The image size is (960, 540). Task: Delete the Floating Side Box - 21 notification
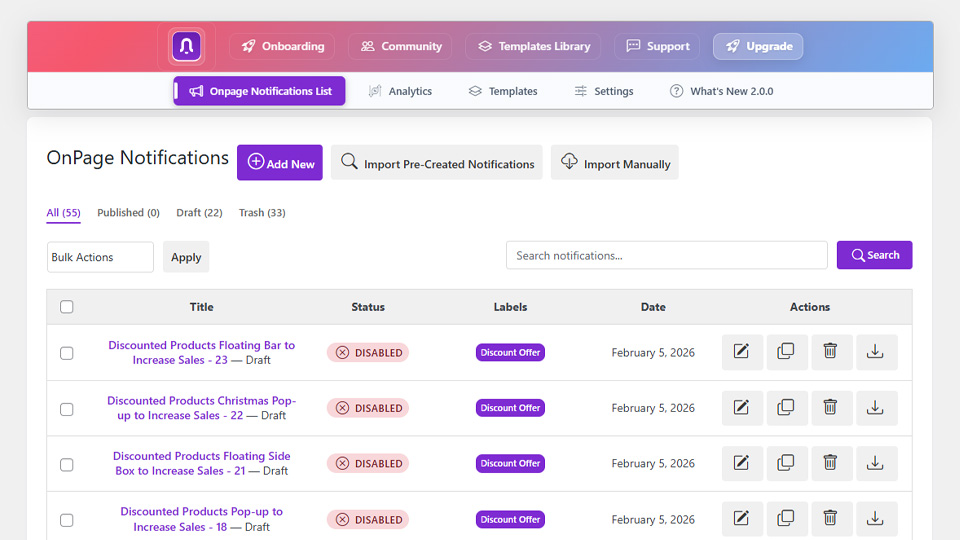[830, 463]
